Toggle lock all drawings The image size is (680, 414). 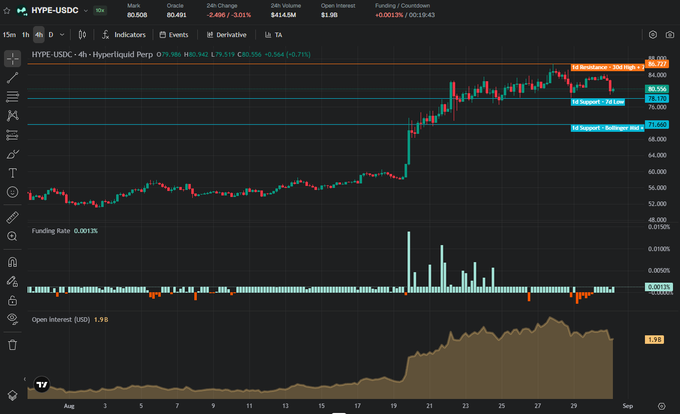(13, 300)
